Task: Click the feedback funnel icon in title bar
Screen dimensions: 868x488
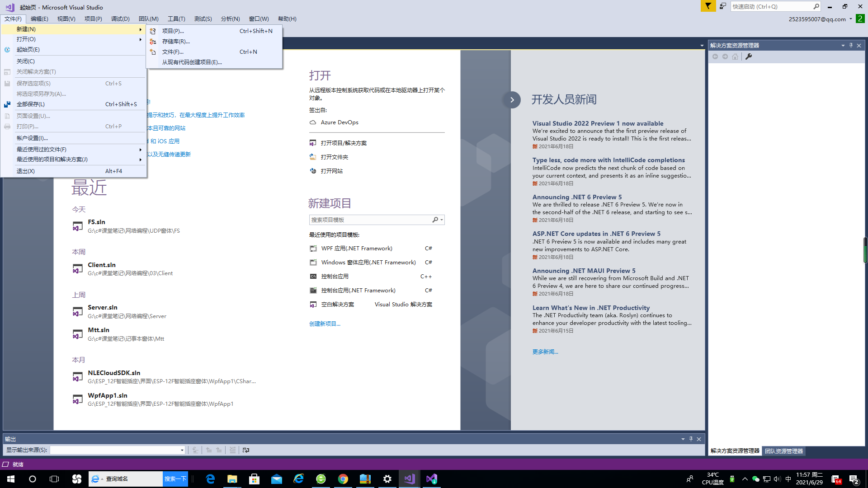Action: [x=708, y=6]
